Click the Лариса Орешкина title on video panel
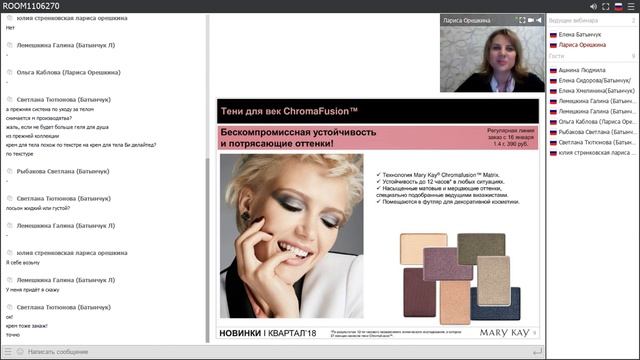 [467, 20]
